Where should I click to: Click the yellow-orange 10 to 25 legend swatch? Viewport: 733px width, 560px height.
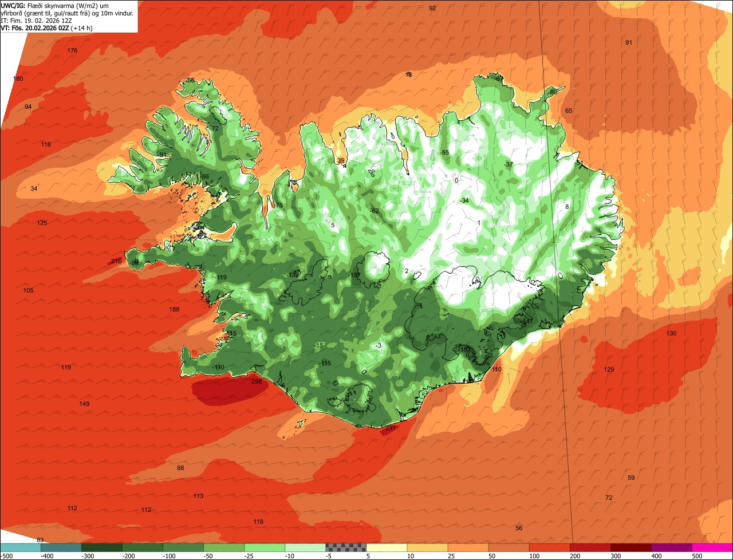(x=427, y=547)
